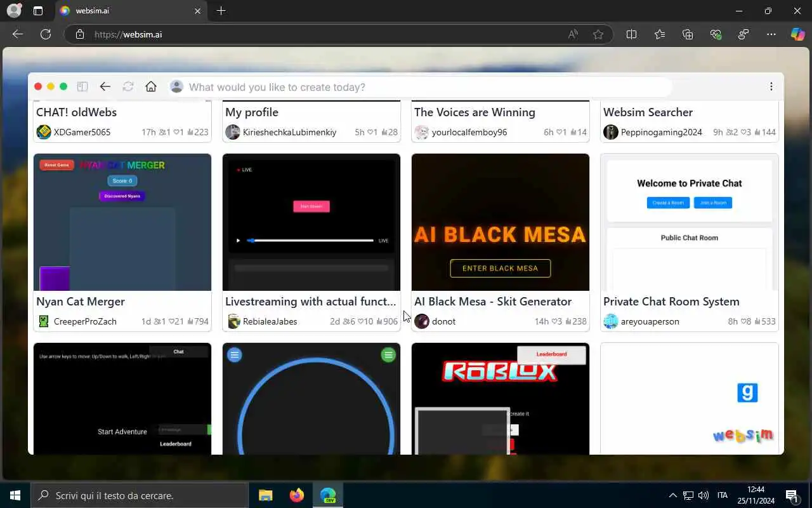
Task: Open the Nyan Cat Merger thumbnail
Action: coord(122,222)
